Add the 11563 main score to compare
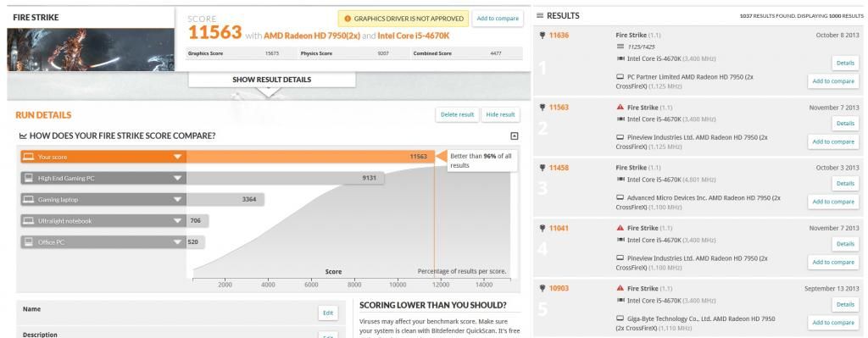 (498, 19)
